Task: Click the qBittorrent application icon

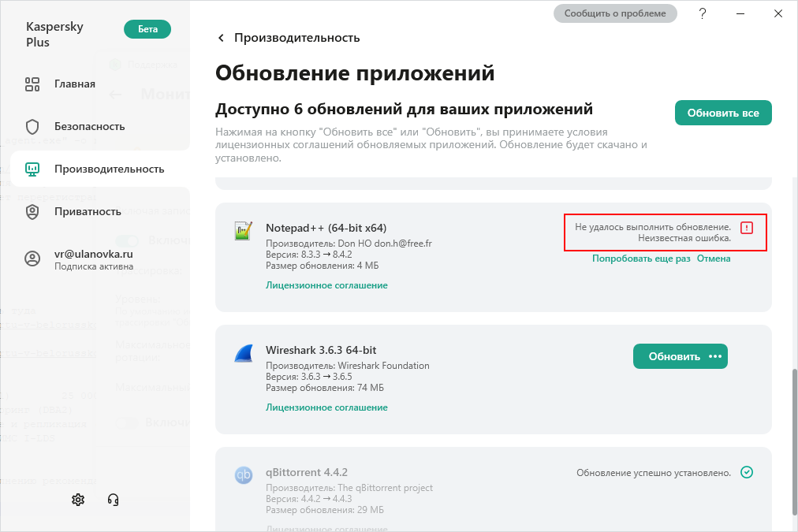Action: pyautogui.click(x=244, y=475)
